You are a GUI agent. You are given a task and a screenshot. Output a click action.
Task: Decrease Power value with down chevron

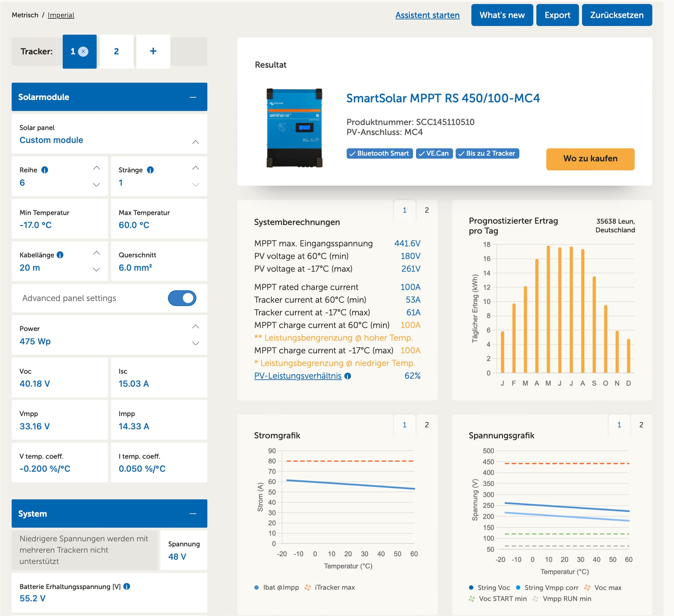(x=196, y=343)
